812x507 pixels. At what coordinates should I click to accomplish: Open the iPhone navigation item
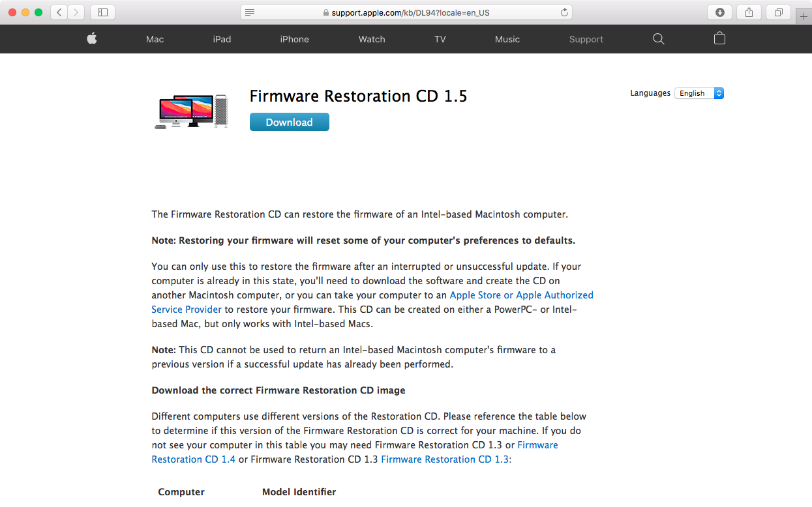tap(295, 39)
